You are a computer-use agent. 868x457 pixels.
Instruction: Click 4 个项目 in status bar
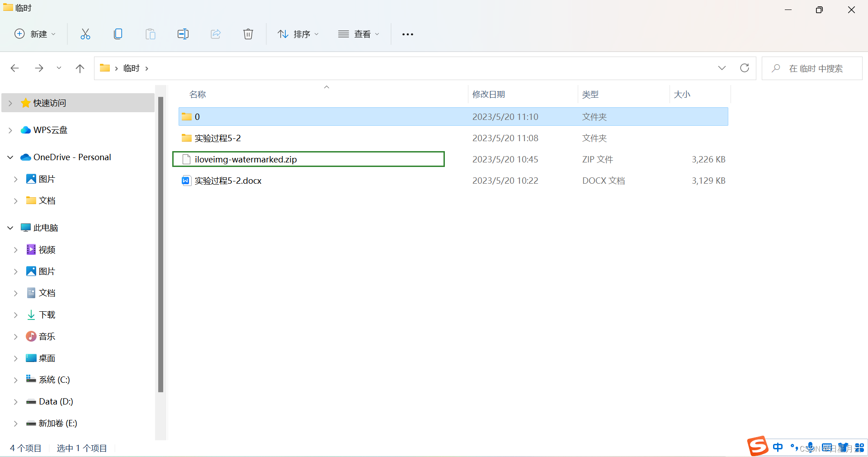tap(26, 448)
